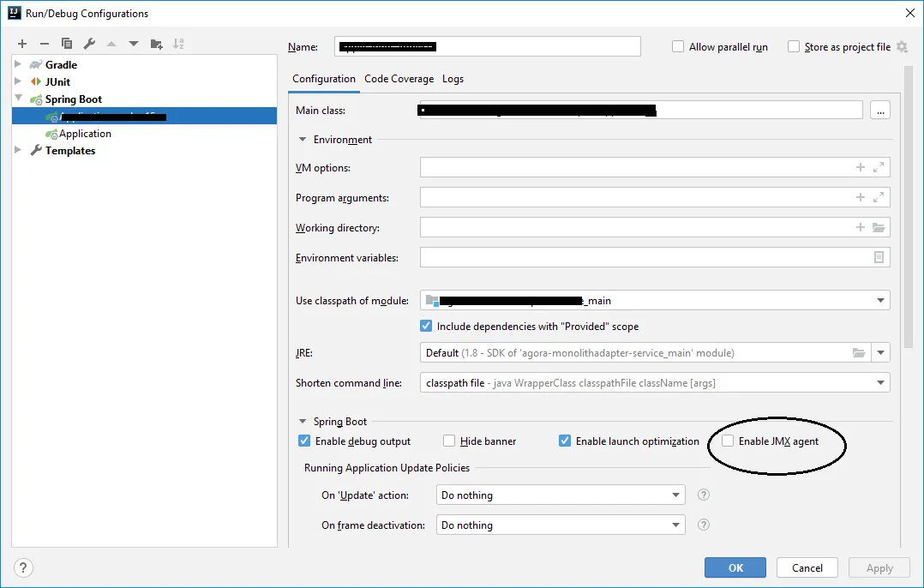This screenshot has width=924, height=588.
Task: Collapse the Spring Boot tree node
Action: 19,99
